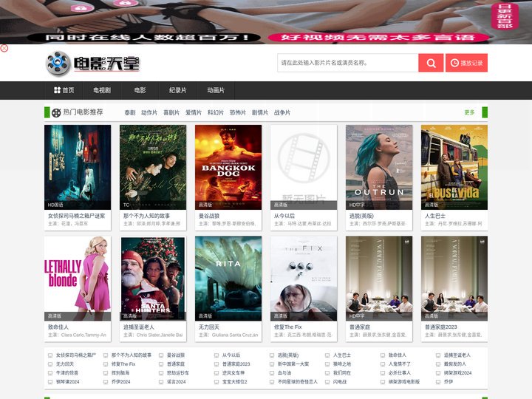Click film reel icon beside 热门电影推荐
This screenshot has height=399, width=532.
point(56,112)
